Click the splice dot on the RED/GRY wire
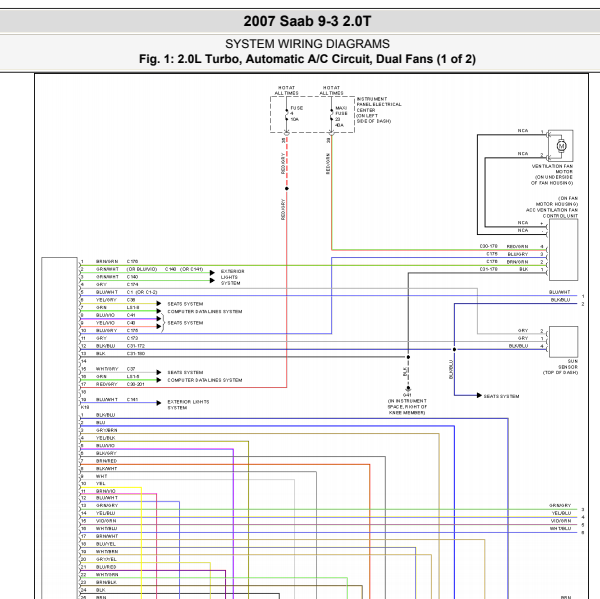Viewport: 600px width, 599px height. coord(287,188)
